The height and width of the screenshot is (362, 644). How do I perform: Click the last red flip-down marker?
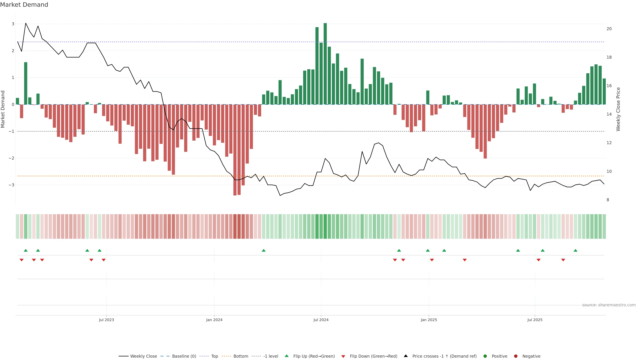coord(563,260)
